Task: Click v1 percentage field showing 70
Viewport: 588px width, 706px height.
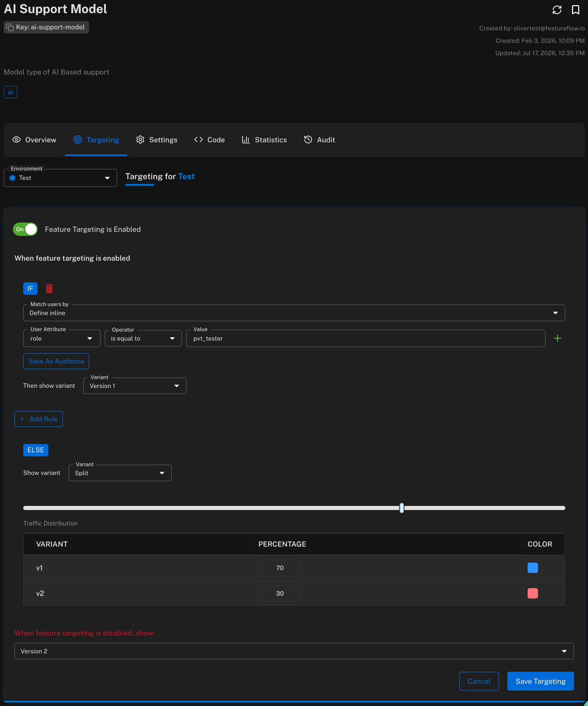Action: click(x=279, y=568)
